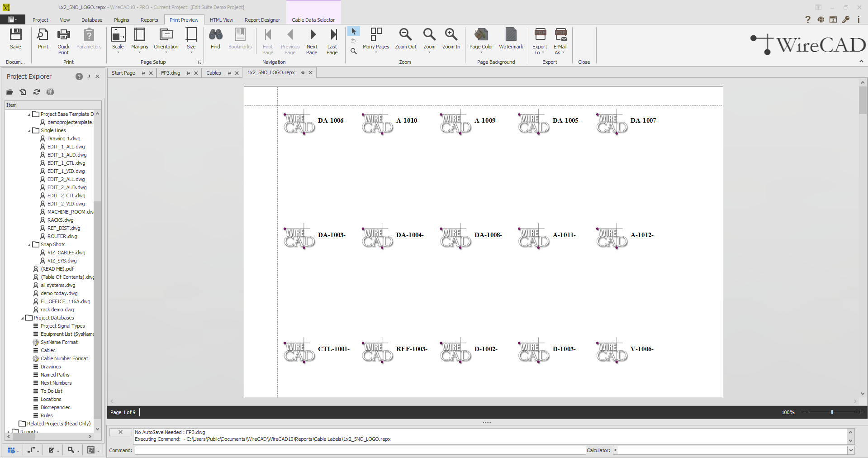Select Equipment List database item
Screen dimensions: 868x458
67,334
